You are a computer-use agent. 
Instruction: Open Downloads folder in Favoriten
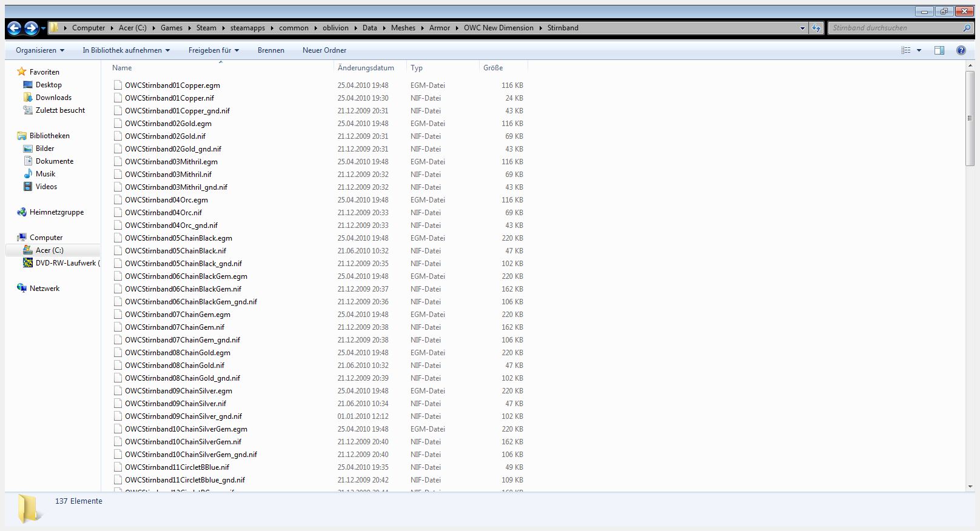(x=53, y=98)
